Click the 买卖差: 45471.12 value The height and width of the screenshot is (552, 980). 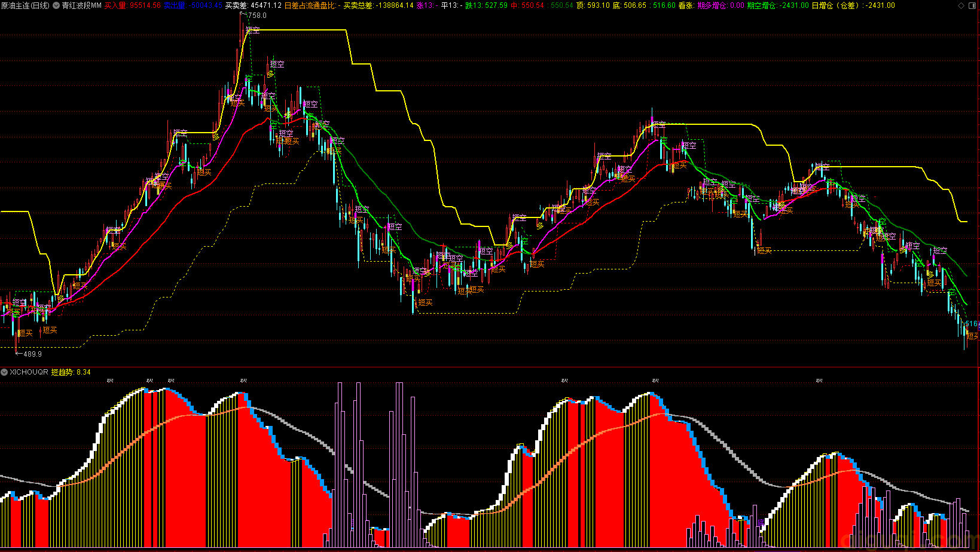click(253, 5)
